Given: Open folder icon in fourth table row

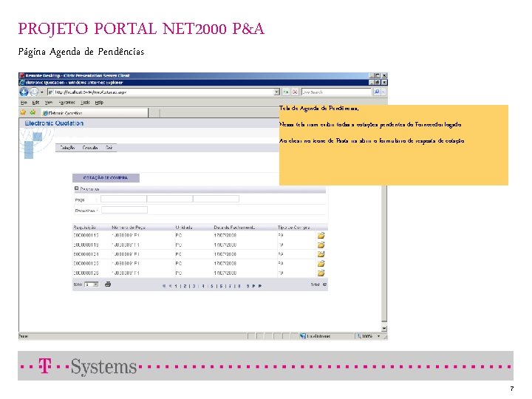Looking at the screenshot, I should pyautogui.click(x=321, y=264).
